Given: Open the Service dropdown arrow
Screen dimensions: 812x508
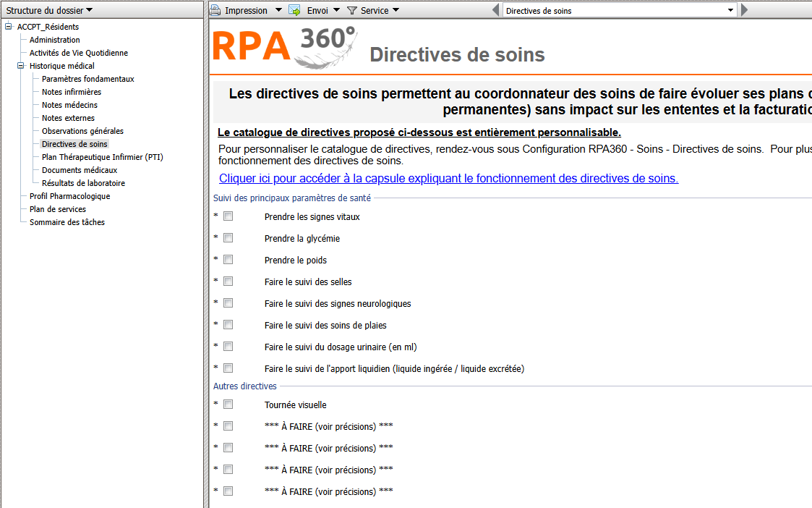Looking at the screenshot, I should 396,10.
